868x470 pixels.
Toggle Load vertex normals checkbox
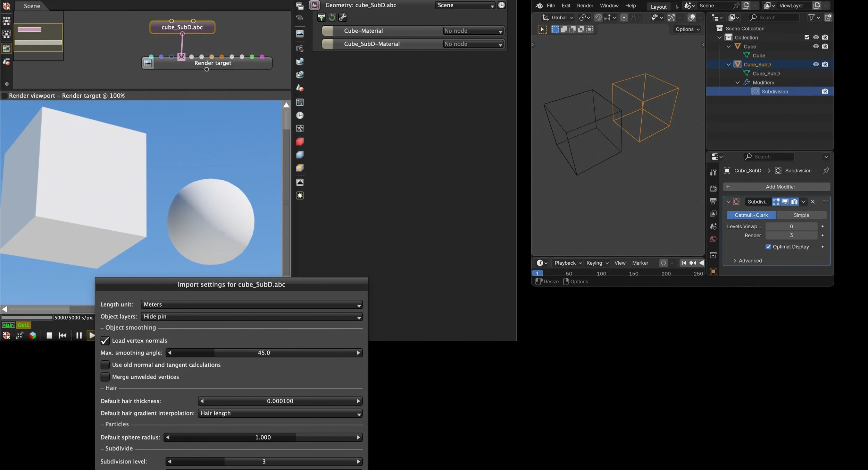105,341
